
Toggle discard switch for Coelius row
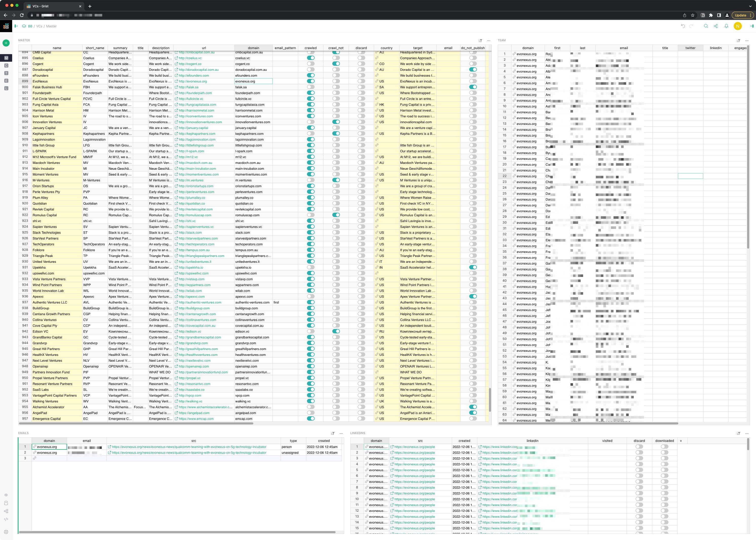tap(361, 58)
